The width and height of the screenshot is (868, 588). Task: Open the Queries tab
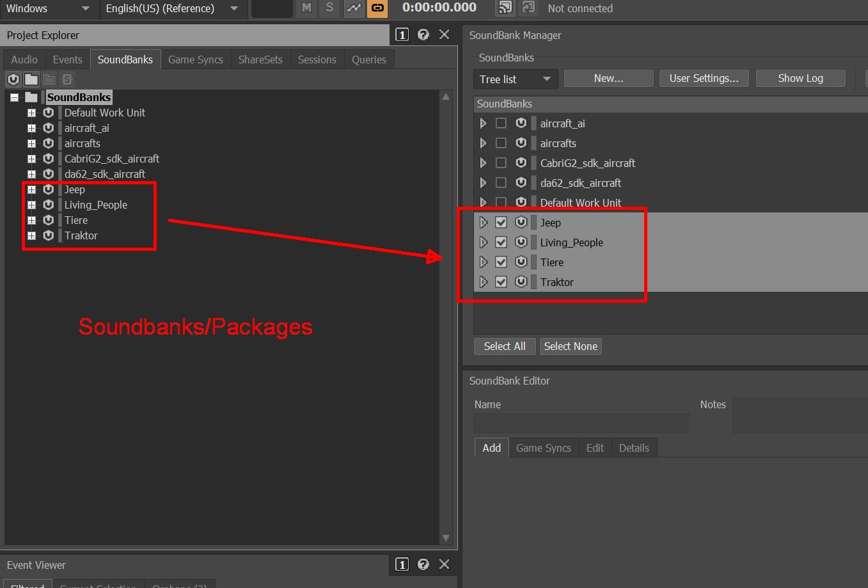369,60
